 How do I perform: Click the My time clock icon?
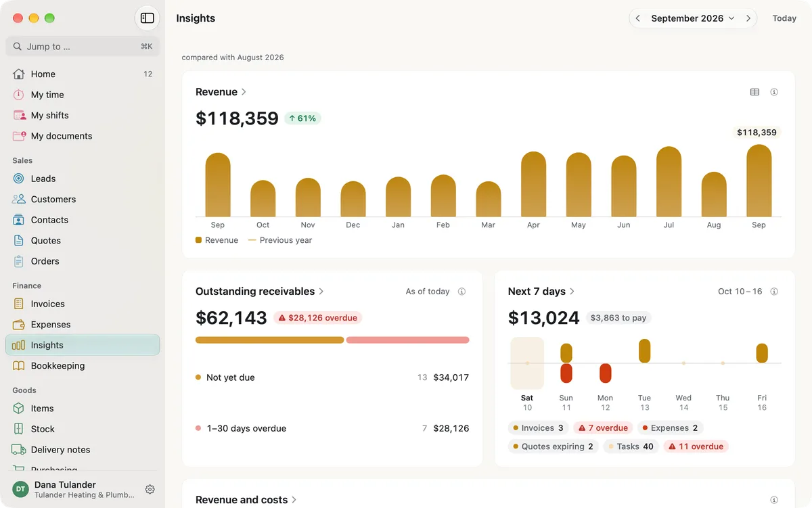tap(19, 95)
